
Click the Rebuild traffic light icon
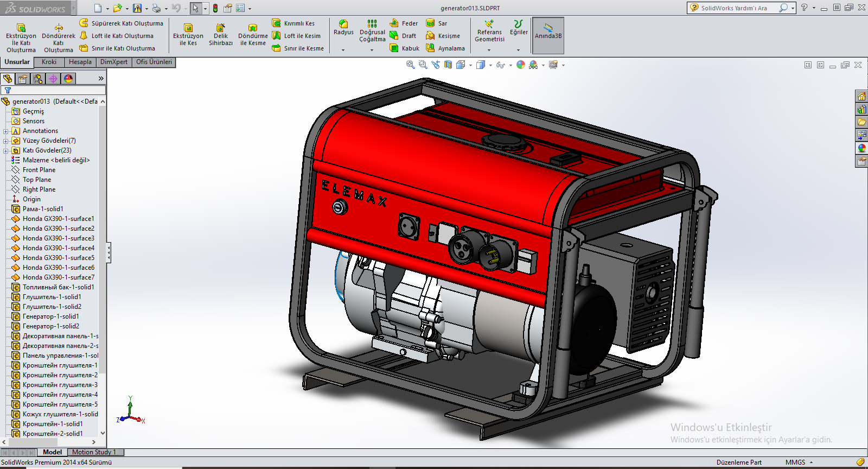point(215,8)
